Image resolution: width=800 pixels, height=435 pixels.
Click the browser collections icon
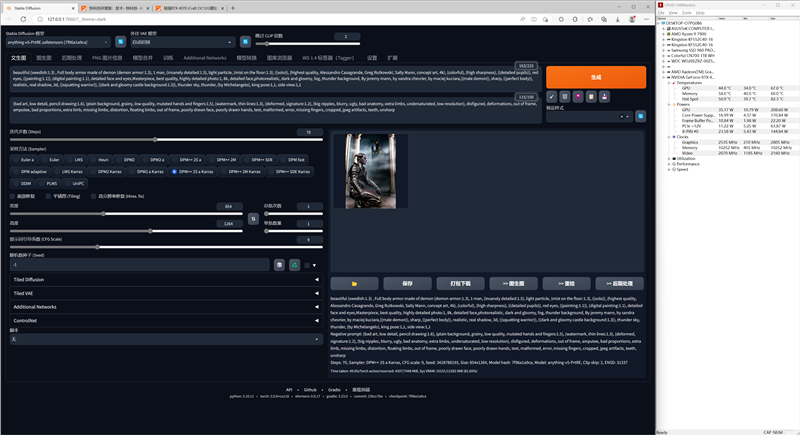pos(604,19)
